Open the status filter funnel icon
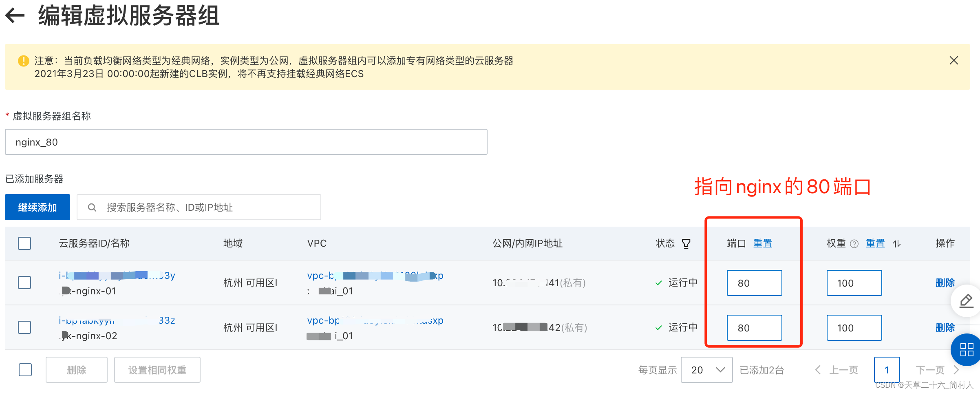The image size is (980, 393). pyautogui.click(x=686, y=243)
